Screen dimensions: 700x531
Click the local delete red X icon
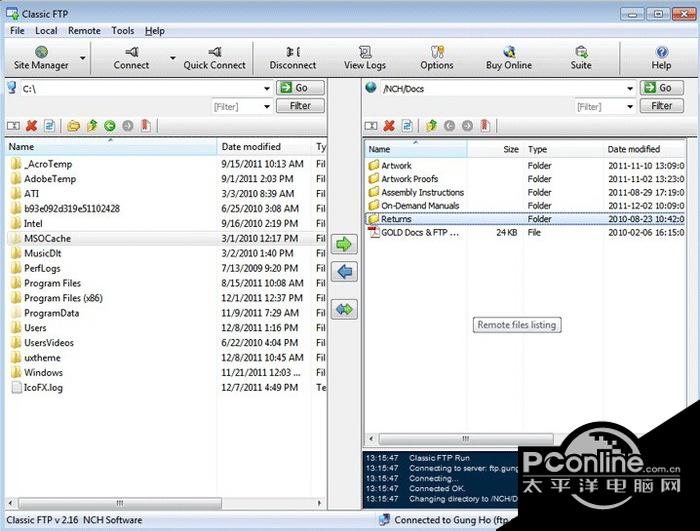click(31, 126)
